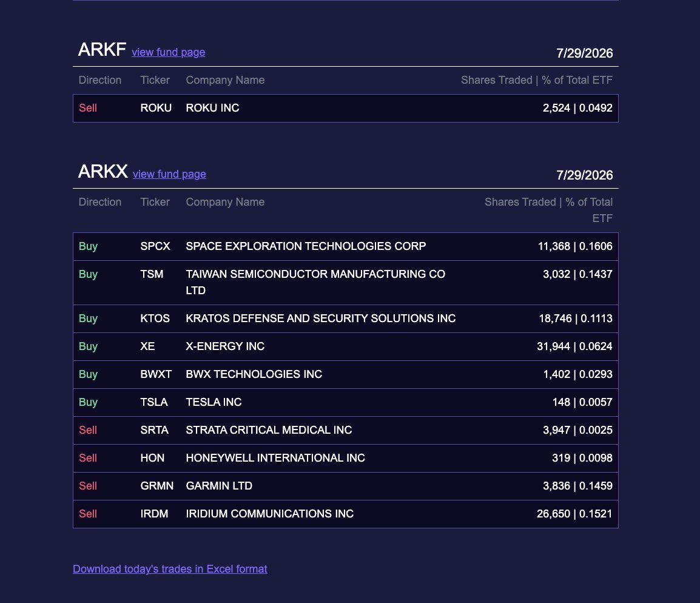Click the ARKX date 7/29/2026
The image size is (700, 603).
[584, 175]
